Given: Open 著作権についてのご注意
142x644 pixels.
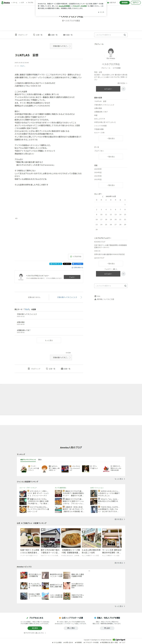Looking at the screenshot, I should (x=104, y=299).
